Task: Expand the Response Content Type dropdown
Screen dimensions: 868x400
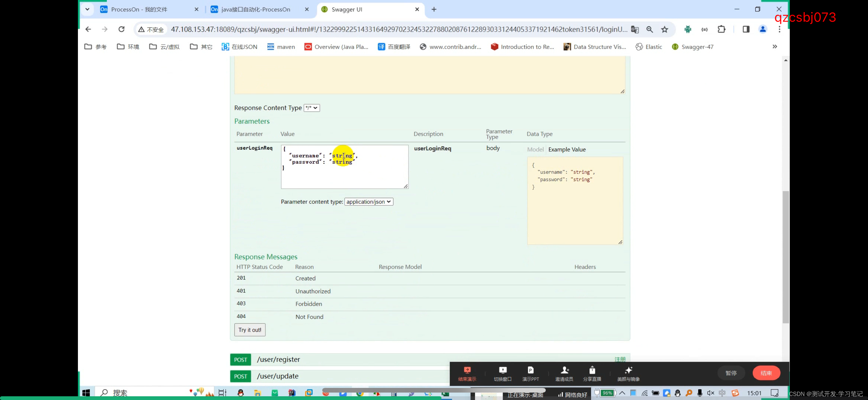Action: pos(311,107)
